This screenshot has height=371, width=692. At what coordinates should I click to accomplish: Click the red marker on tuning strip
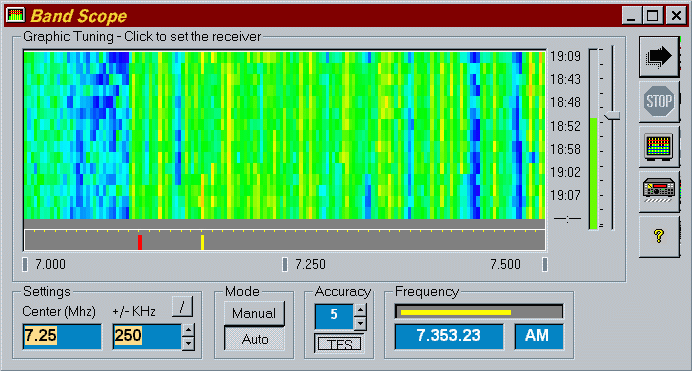coord(140,242)
